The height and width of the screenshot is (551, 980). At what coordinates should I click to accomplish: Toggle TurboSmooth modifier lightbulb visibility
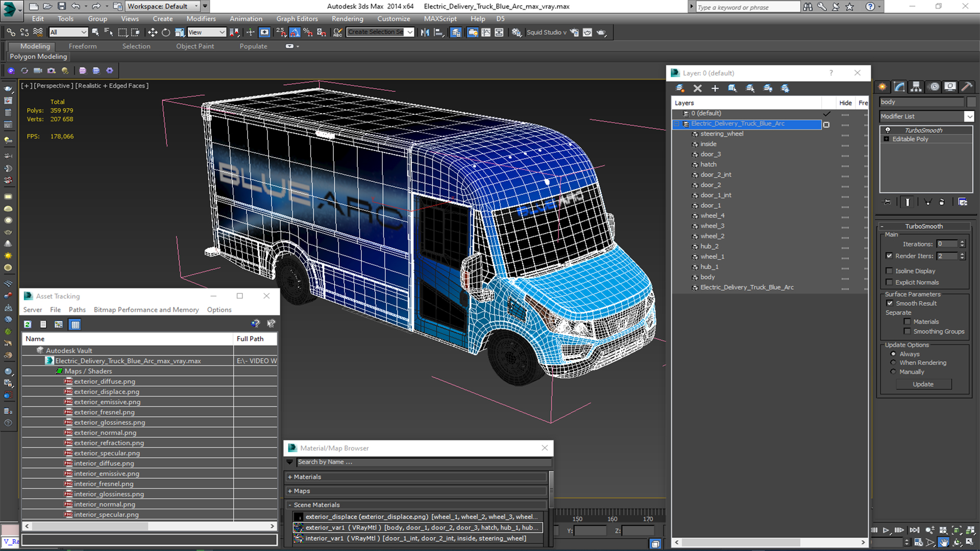[888, 130]
